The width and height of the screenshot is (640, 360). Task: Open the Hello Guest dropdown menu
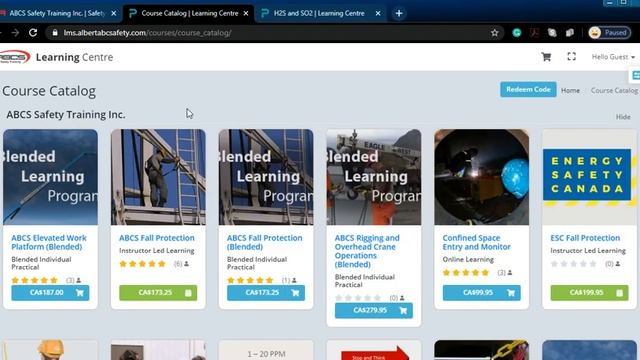tap(613, 57)
